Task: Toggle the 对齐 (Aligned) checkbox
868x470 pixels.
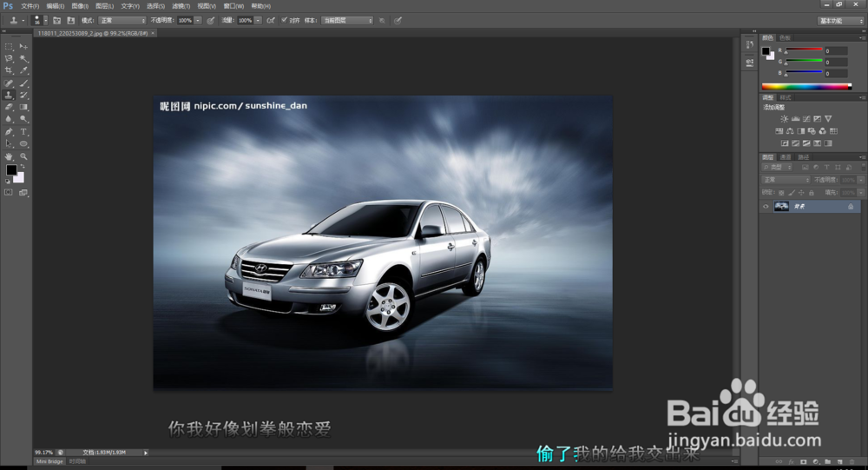Action: point(284,21)
